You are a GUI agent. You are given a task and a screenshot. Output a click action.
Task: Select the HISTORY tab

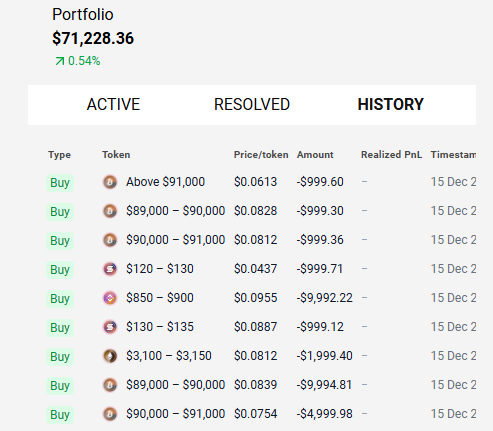390,105
